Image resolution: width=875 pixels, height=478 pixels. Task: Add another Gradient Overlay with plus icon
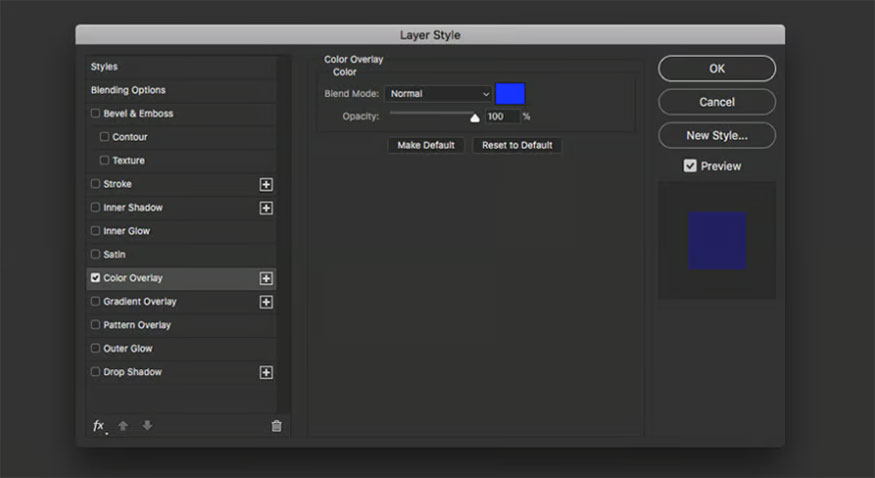pyautogui.click(x=266, y=302)
